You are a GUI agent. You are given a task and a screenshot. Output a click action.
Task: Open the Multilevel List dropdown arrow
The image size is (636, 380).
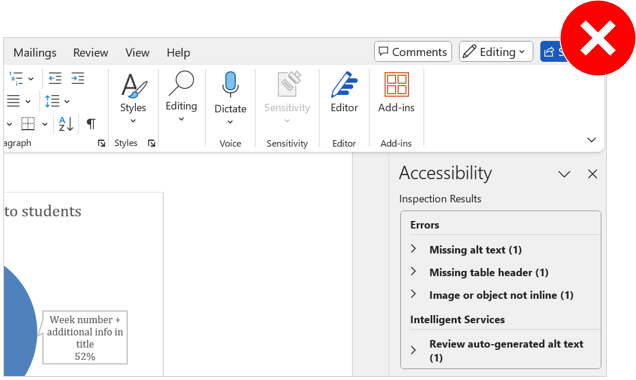(x=31, y=79)
